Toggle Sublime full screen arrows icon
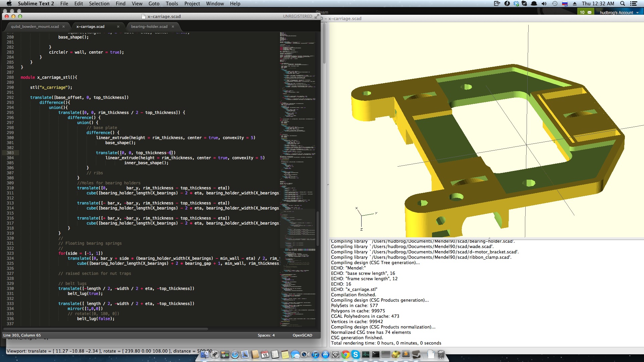This screenshot has width=644, height=362. [x=316, y=16]
